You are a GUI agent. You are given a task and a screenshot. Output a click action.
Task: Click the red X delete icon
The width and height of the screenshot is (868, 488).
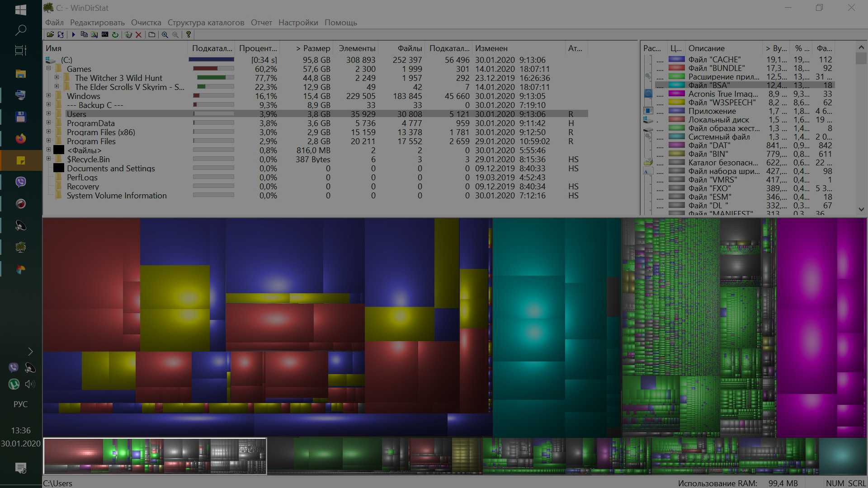click(139, 34)
